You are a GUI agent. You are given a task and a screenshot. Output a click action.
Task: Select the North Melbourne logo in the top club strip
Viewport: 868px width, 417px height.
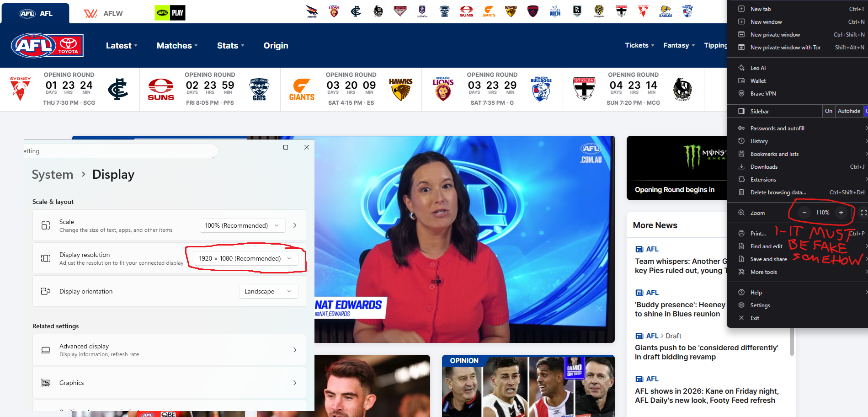(x=555, y=11)
